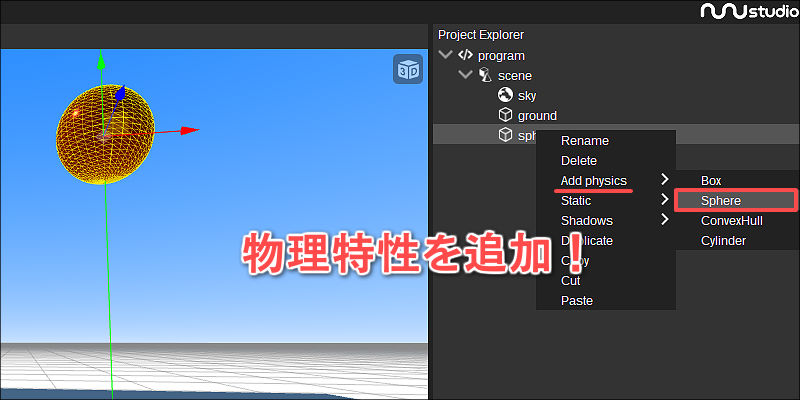Click the ground cube icon
Image resolution: width=800 pixels, height=400 pixels.
point(505,115)
